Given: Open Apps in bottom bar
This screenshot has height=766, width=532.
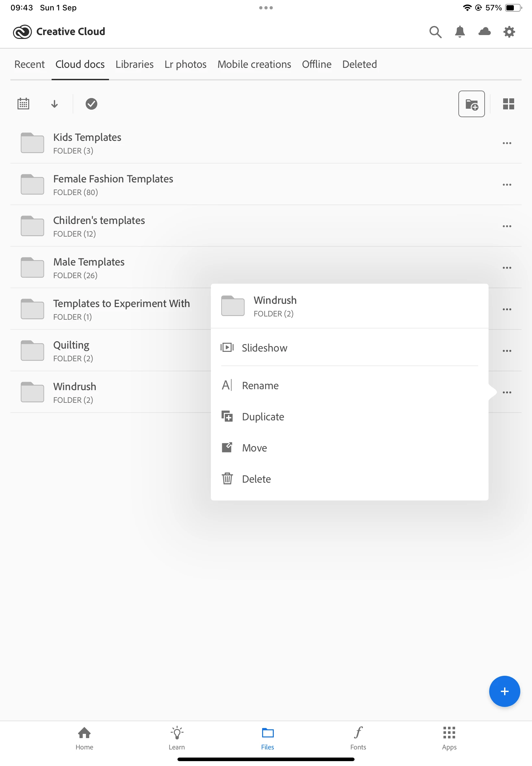Looking at the screenshot, I should [449, 738].
